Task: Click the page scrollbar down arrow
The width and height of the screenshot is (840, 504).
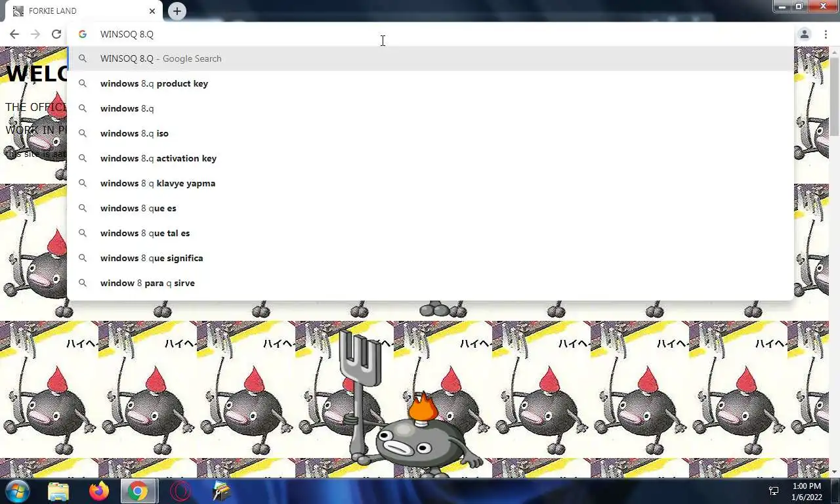Action: (x=834, y=472)
